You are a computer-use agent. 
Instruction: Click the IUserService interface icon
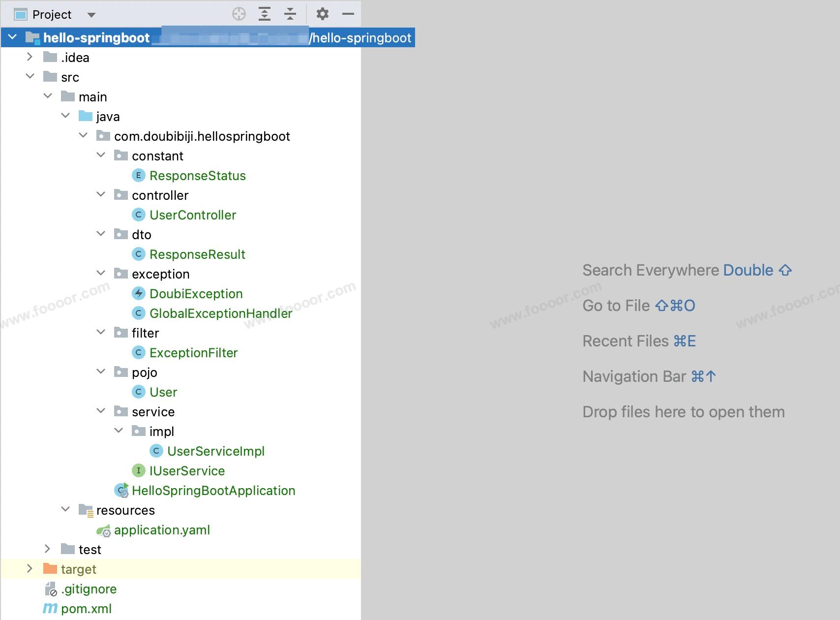pos(139,471)
